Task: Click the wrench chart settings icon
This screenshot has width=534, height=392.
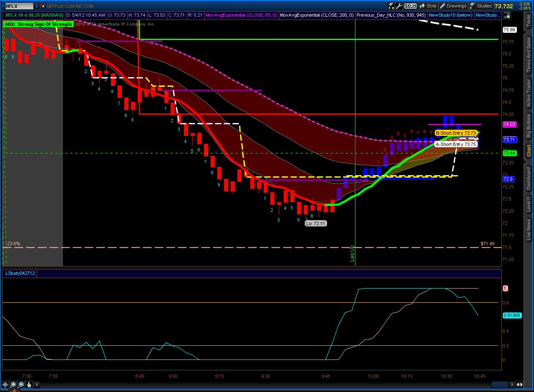Action: (399, 6)
